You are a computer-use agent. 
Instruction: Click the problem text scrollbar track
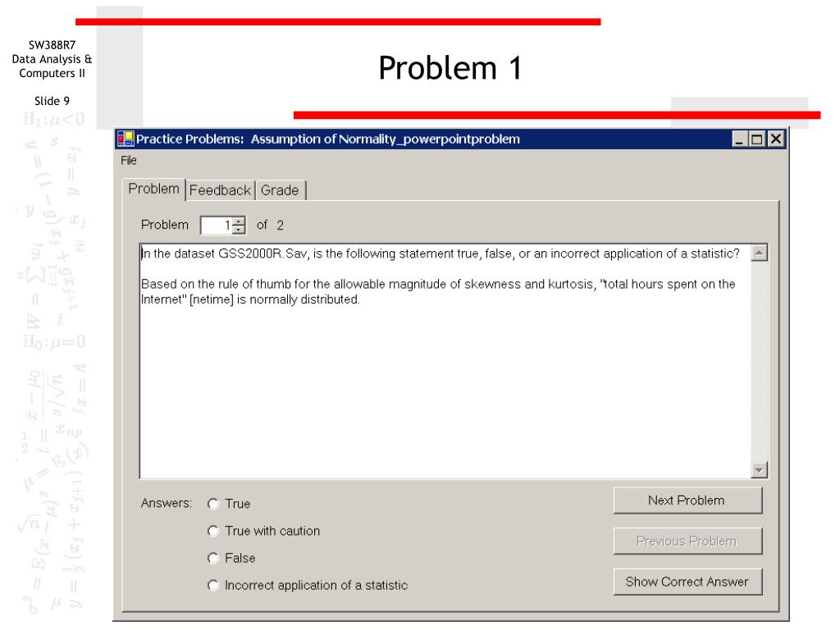click(759, 362)
